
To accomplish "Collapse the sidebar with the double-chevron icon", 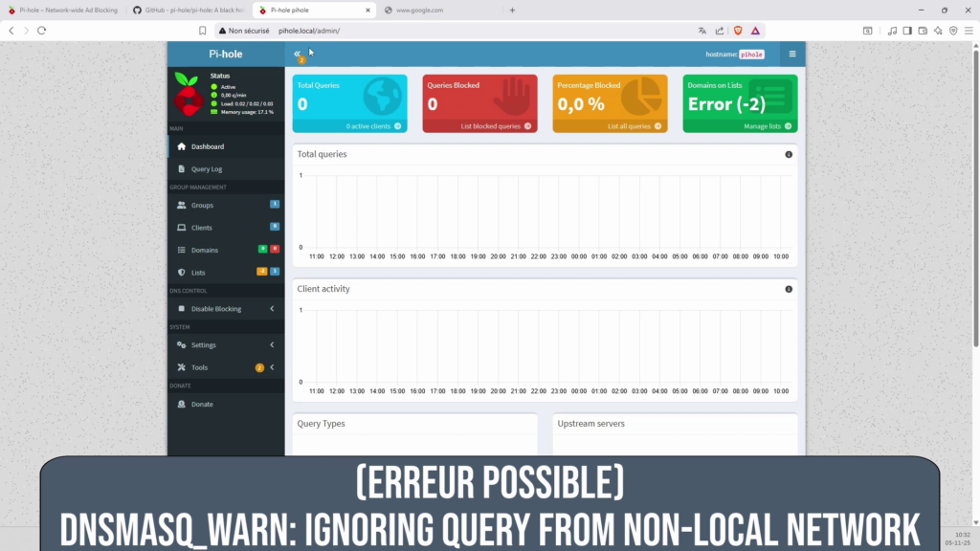I will [x=297, y=55].
